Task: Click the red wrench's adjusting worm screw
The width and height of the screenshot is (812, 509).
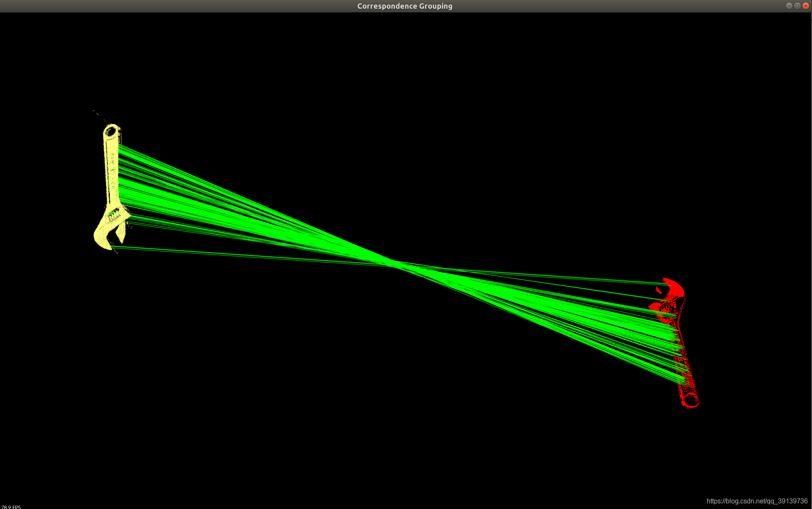Action: coord(669,308)
